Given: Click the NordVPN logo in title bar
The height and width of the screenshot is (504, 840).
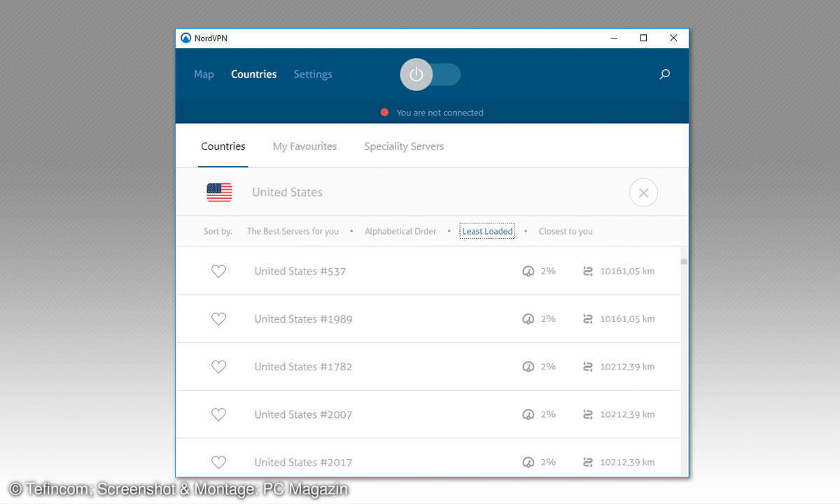Looking at the screenshot, I should click(x=185, y=38).
